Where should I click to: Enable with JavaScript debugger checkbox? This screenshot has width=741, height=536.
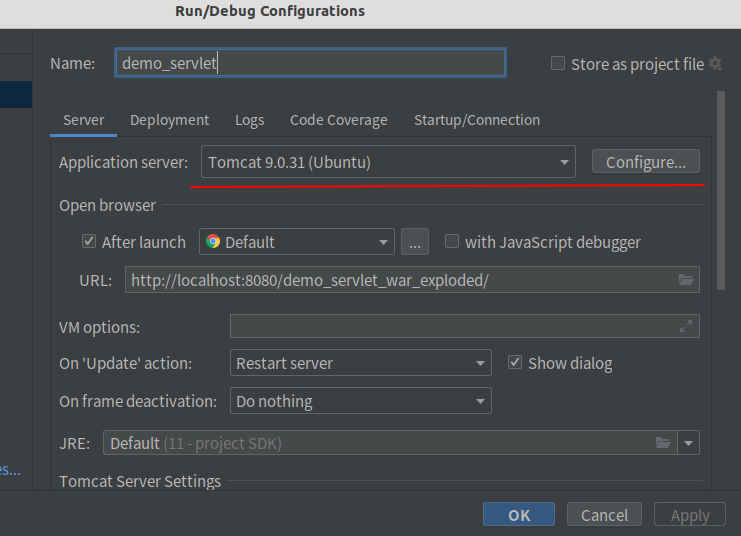click(x=452, y=242)
